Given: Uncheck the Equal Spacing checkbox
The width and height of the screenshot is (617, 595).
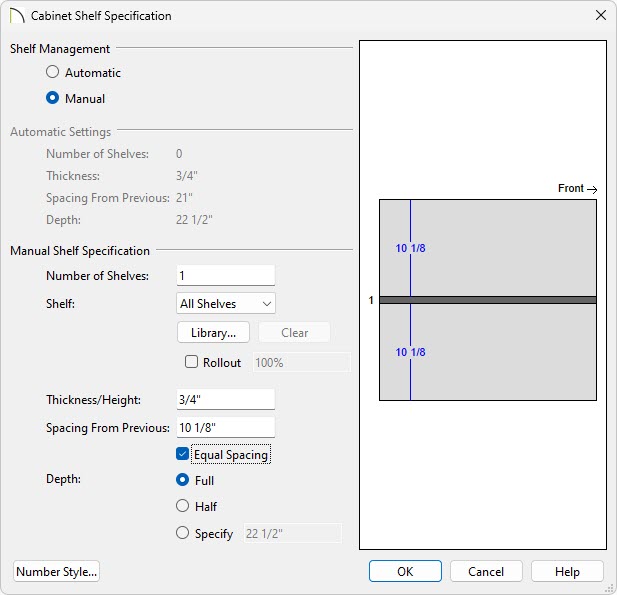Looking at the screenshot, I should pyautogui.click(x=183, y=455).
